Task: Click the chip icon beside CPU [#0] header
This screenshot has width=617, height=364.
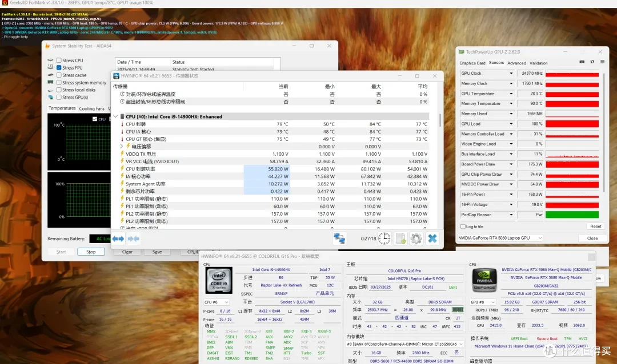Action: click(122, 116)
